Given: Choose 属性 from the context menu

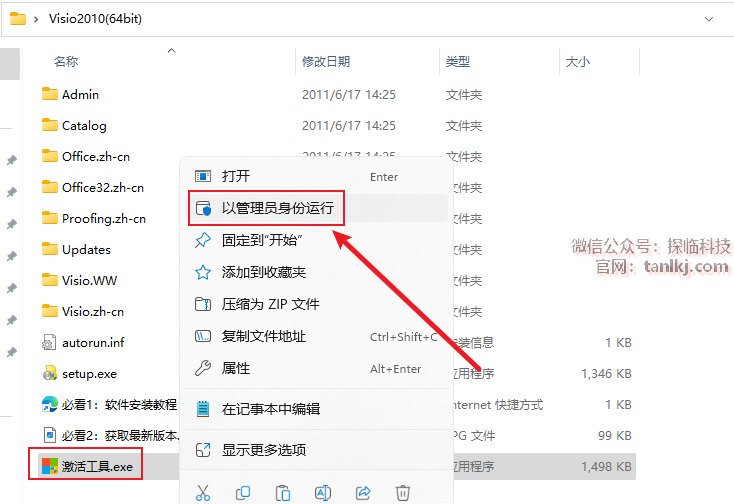Looking at the screenshot, I should pos(315,368).
